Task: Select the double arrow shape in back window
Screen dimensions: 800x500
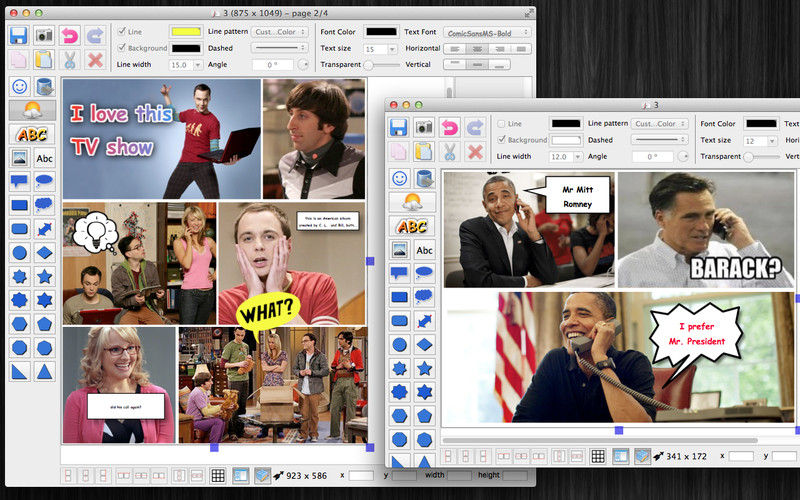Action: [44, 229]
